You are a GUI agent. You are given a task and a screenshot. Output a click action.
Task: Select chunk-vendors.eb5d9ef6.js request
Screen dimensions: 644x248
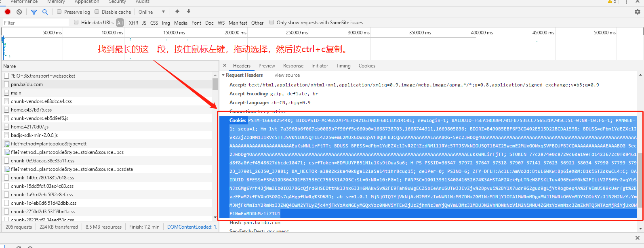107,118
